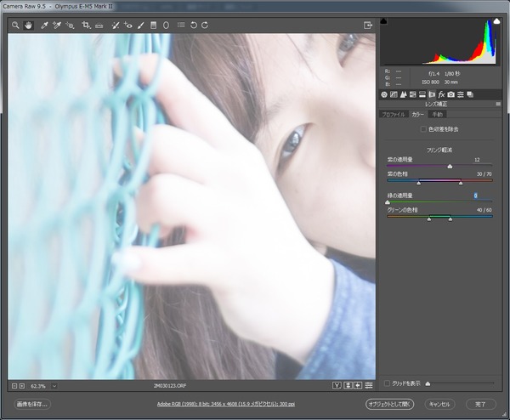This screenshot has width=510, height=420.
Task: Select the Zoom tool in toolbar
Action: tap(15, 25)
